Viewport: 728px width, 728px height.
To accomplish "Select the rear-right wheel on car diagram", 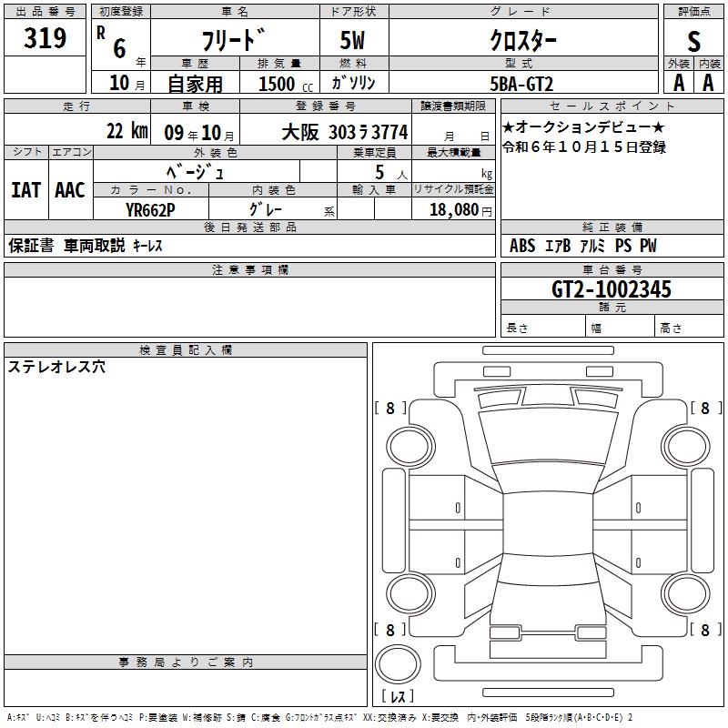I will click(x=686, y=593).
